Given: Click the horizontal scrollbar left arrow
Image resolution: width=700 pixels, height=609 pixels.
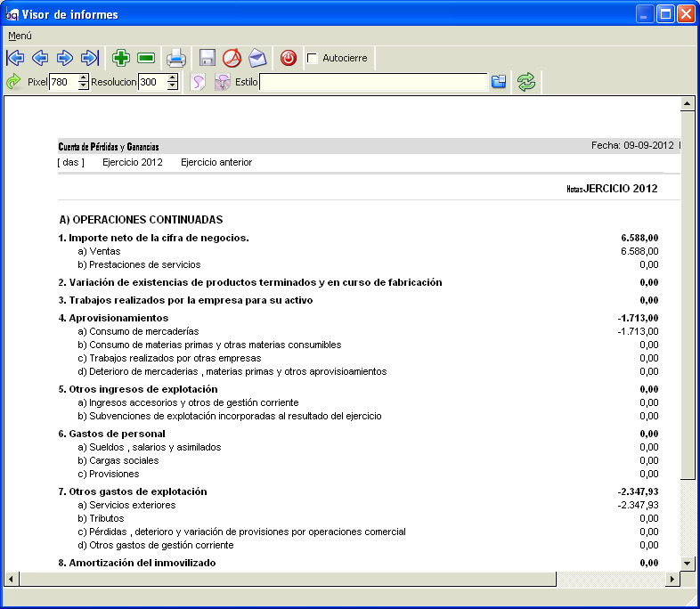Looking at the screenshot, I should (12, 580).
